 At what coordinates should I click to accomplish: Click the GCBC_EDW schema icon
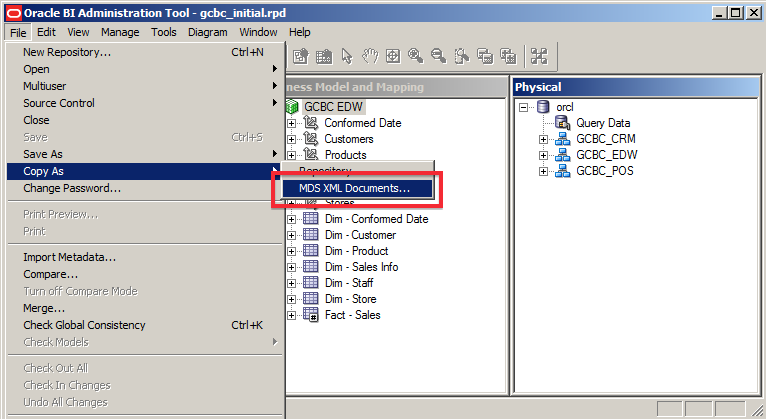[x=562, y=155]
